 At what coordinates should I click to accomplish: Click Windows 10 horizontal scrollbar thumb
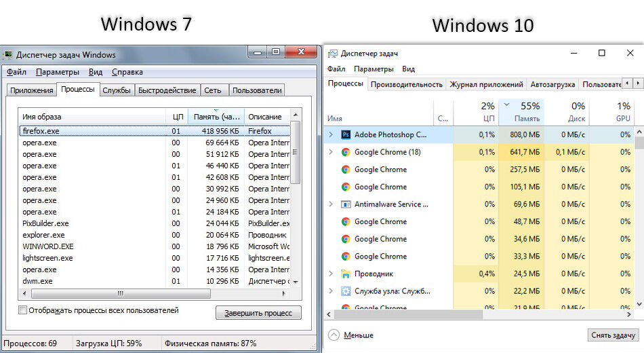coord(408,314)
